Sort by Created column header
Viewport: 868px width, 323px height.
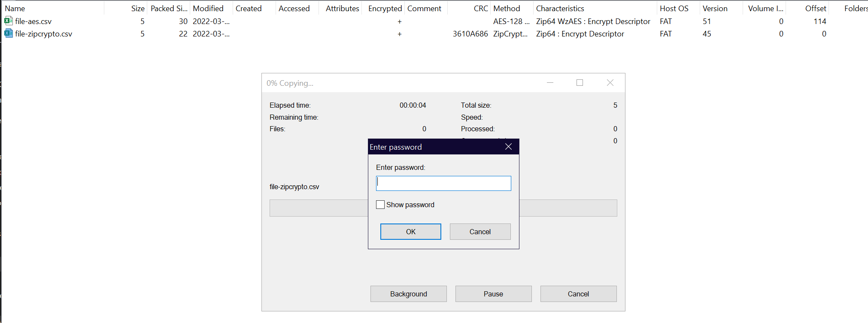[249, 9]
